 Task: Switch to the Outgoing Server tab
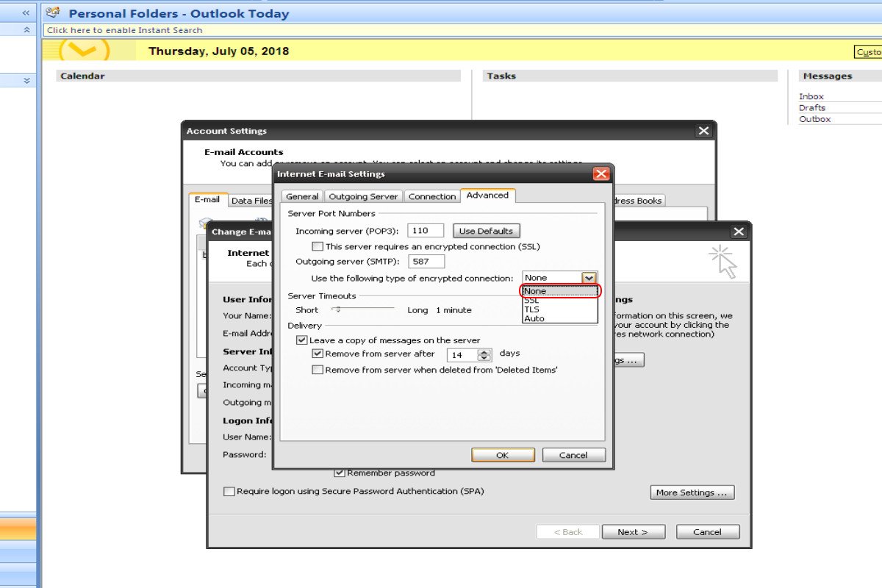pos(363,196)
